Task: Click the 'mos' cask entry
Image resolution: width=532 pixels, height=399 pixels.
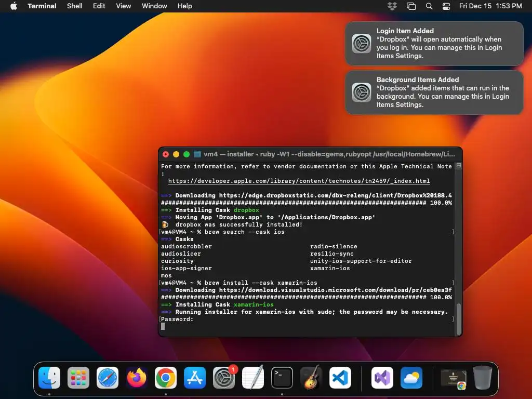Action: pos(166,275)
